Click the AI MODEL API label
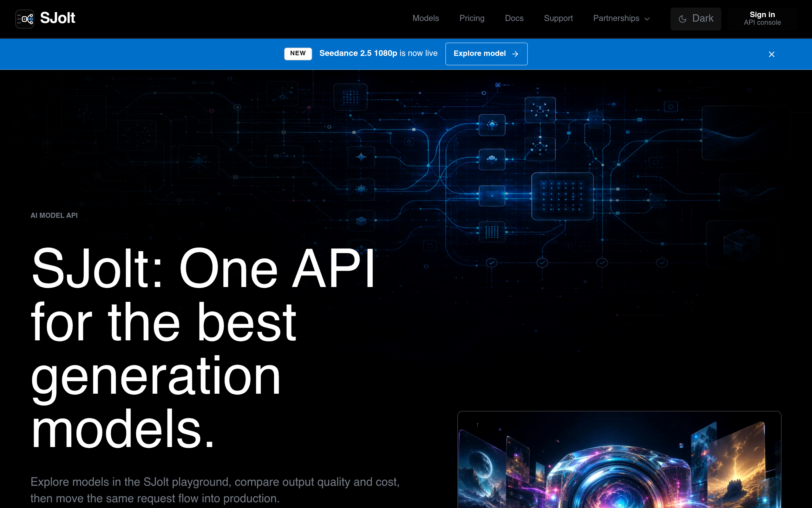This screenshot has height=508, width=812. pyautogui.click(x=54, y=215)
